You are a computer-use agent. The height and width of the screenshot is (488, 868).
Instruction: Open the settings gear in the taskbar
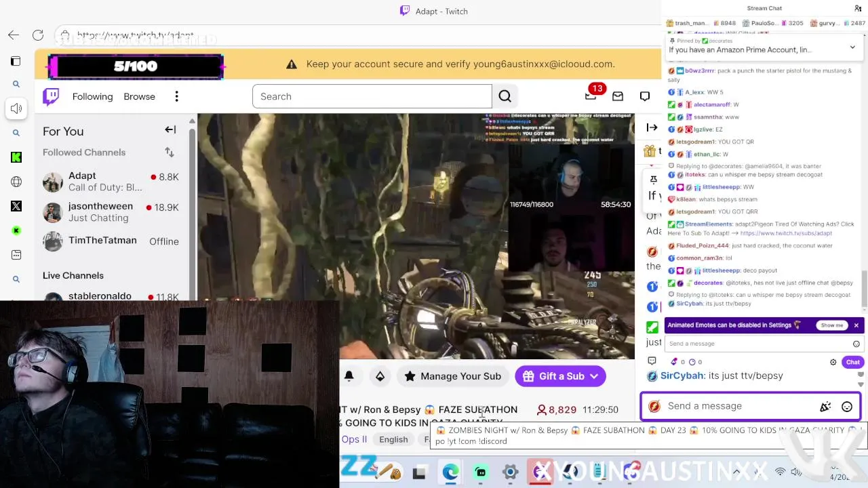point(511,472)
